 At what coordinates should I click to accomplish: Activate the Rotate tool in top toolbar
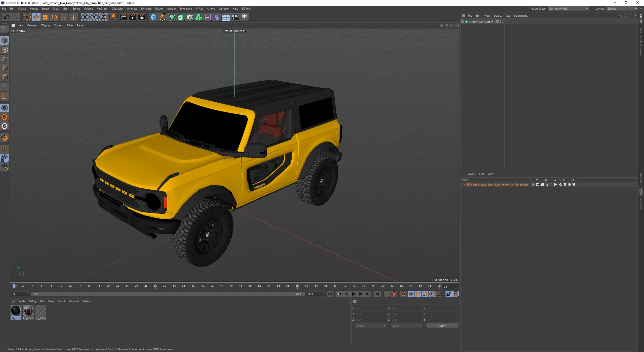coord(54,17)
